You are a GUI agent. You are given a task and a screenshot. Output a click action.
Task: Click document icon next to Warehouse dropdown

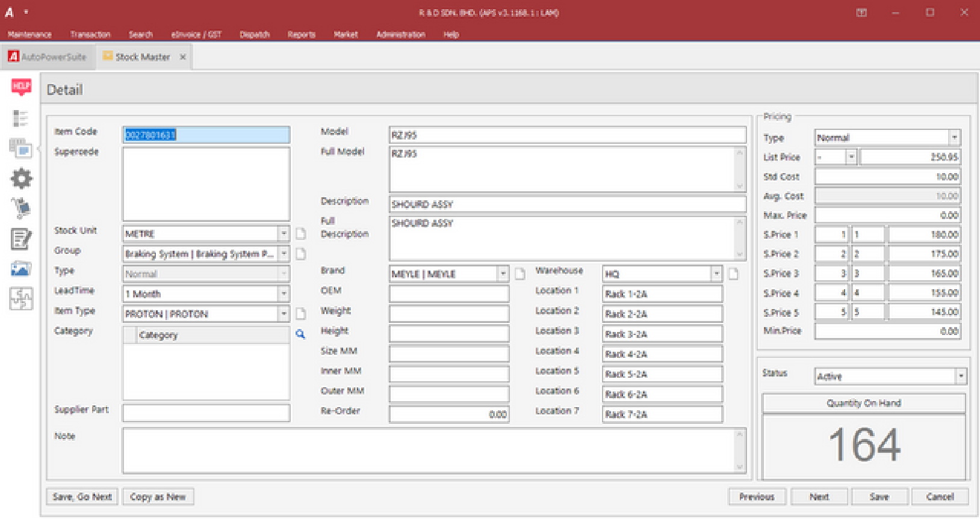[733, 274]
